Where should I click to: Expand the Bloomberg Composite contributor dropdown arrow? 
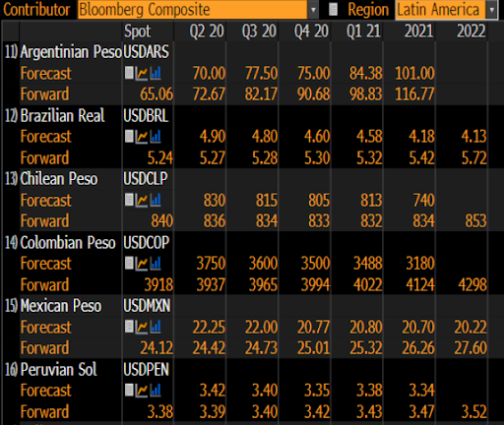313,10
